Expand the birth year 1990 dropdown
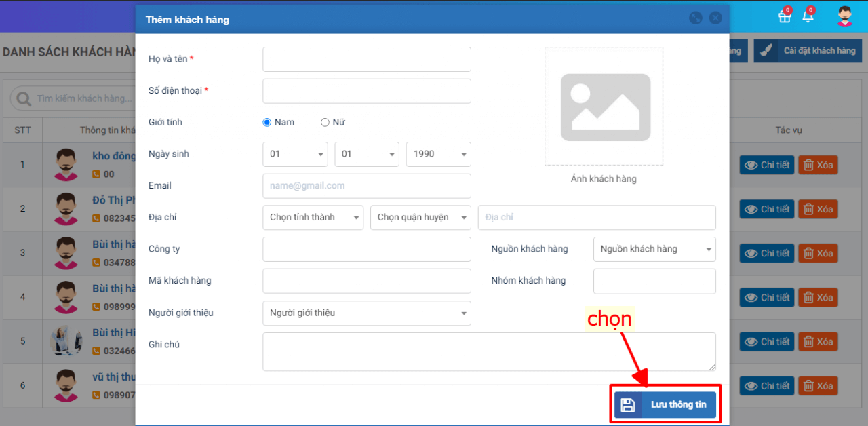Image resolution: width=868 pixels, height=426 pixels. click(438, 155)
